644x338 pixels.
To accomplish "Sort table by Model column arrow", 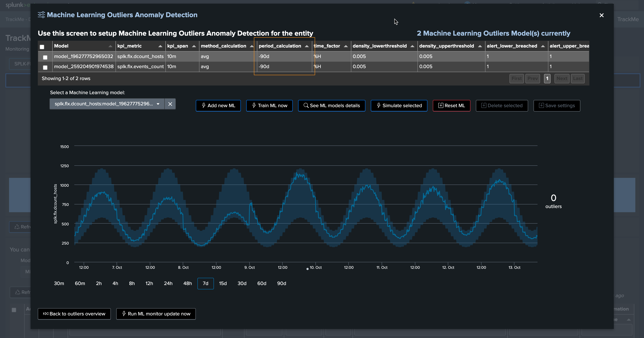I will tap(110, 46).
